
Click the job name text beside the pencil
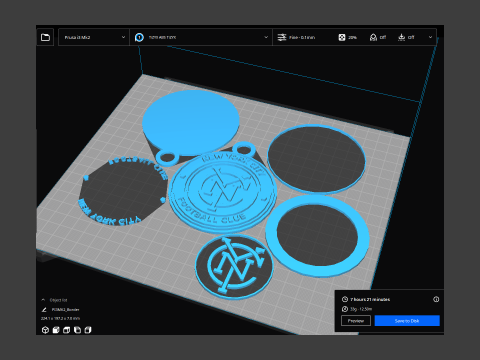tap(65, 310)
